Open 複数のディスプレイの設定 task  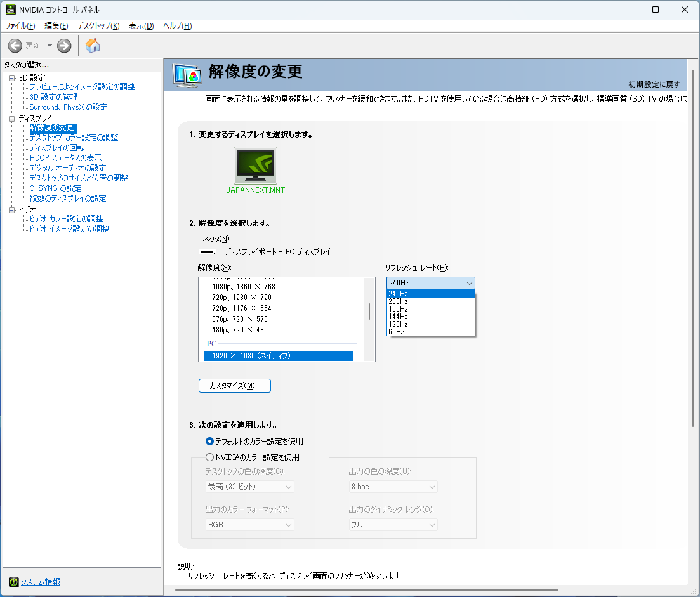click(68, 199)
